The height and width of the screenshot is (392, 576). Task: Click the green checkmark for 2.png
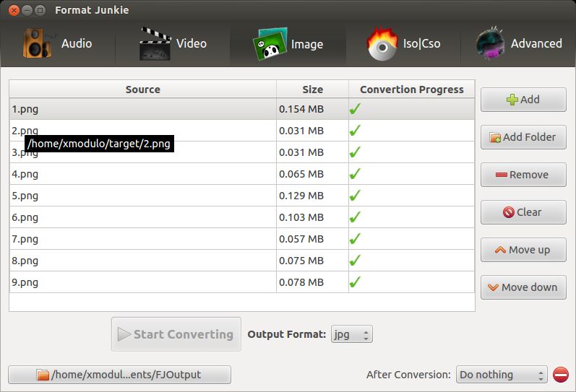tap(355, 130)
